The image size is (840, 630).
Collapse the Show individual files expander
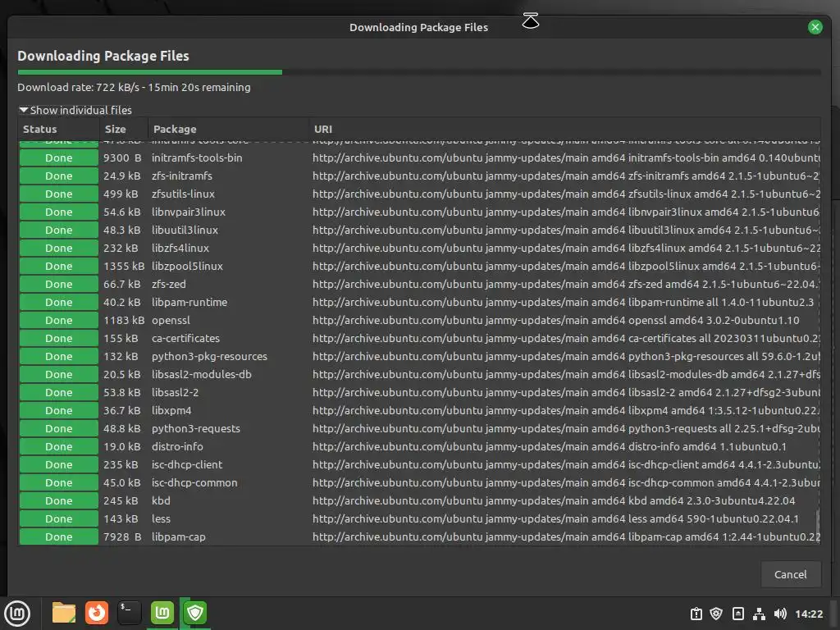point(75,110)
